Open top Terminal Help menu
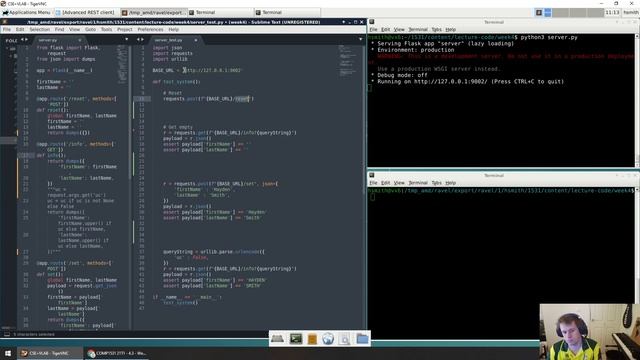This screenshot has height=360, width=640. pos(451,29)
